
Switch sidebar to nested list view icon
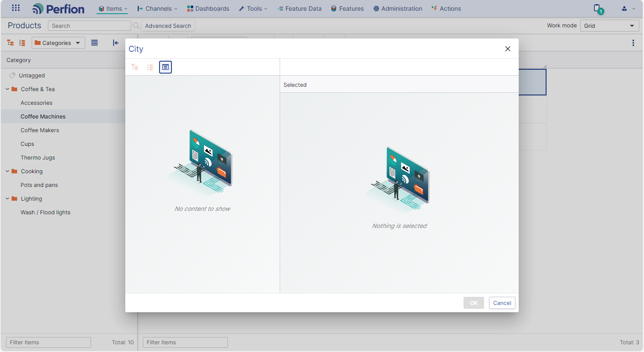(22, 43)
